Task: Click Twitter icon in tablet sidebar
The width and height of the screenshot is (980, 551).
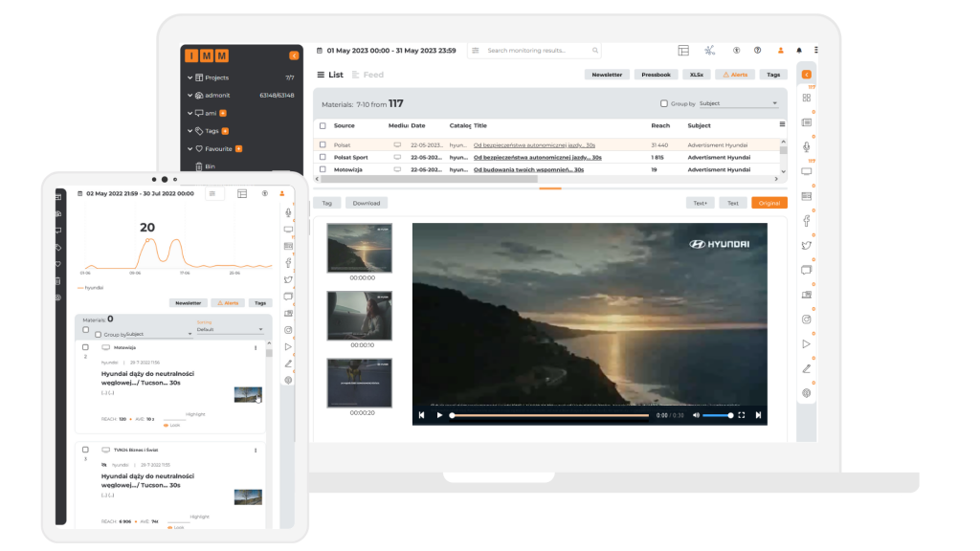Action: tap(288, 280)
